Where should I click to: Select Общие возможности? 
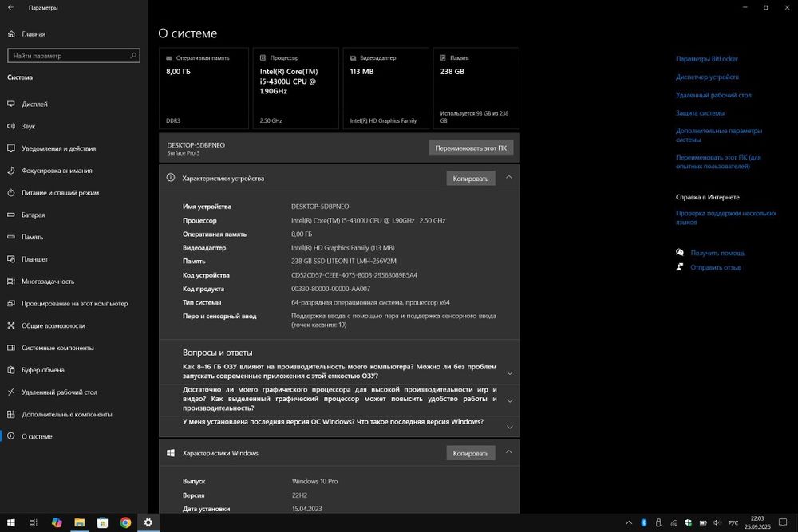click(x=53, y=325)
